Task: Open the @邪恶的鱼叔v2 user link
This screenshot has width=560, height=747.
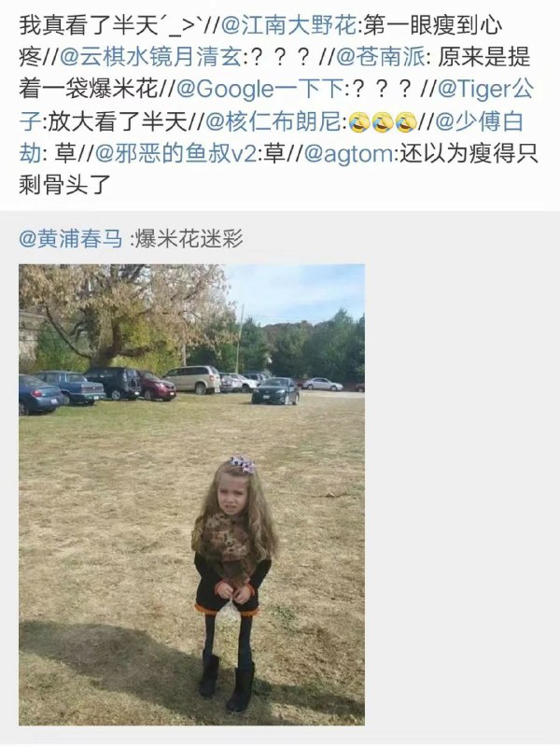Action: pyautogui.click(x=175, y=153)
